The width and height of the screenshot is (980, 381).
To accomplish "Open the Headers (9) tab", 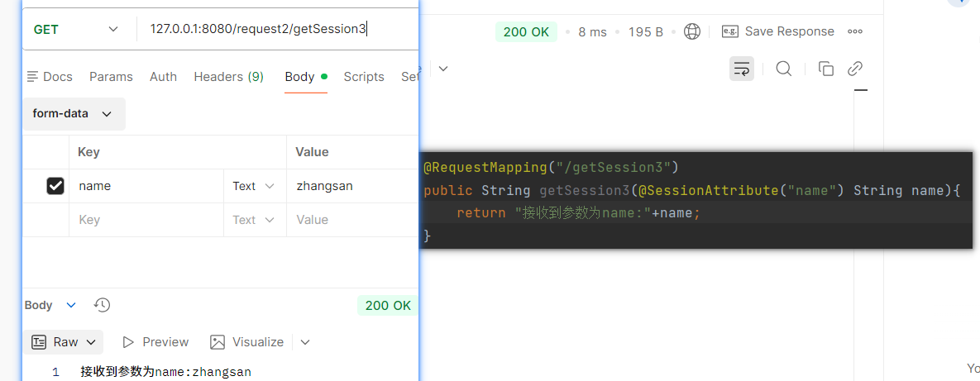I will [229, 77].
